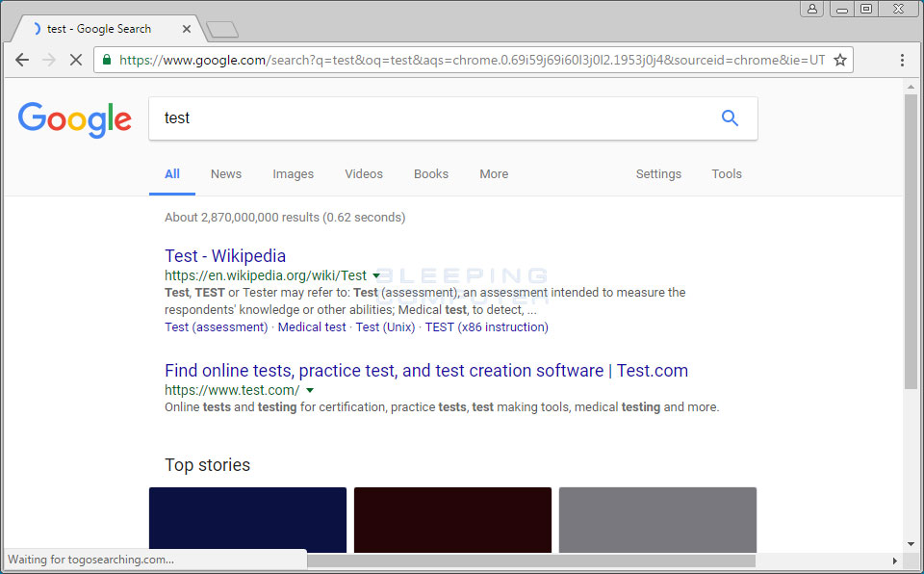Open the Chrome three-dot menu
Viewport: 924px width, 574px height.
902,60
